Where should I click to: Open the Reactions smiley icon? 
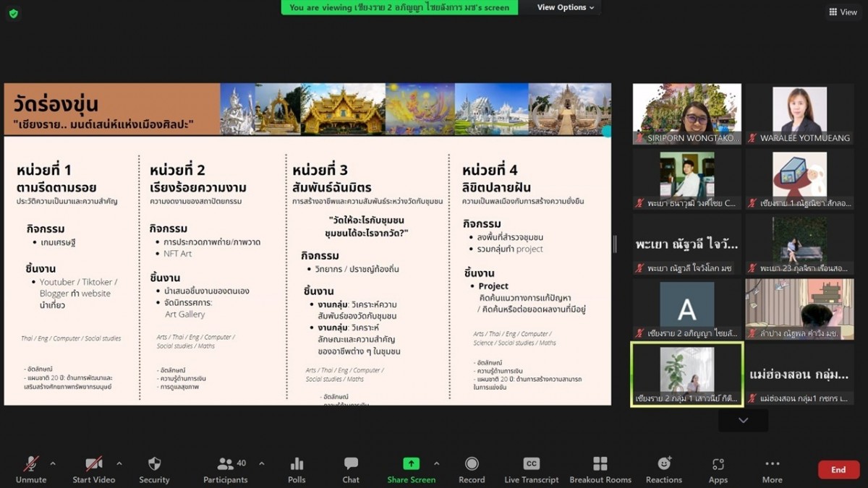664,463
